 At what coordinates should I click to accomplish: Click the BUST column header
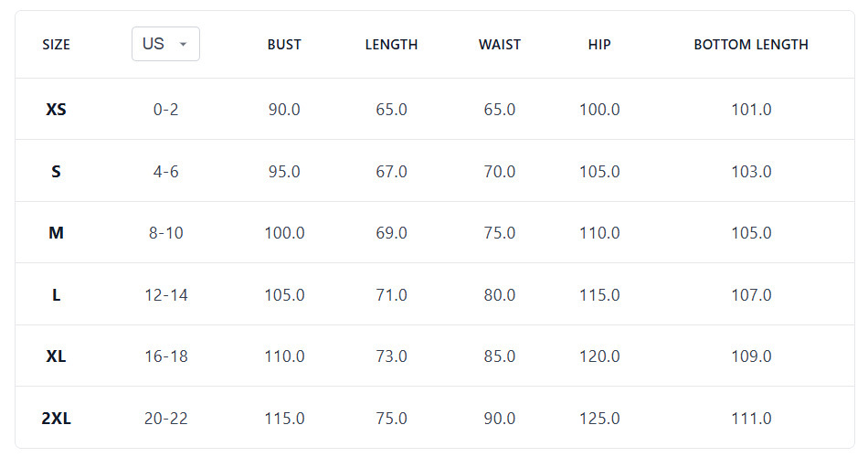click(284, 45)
